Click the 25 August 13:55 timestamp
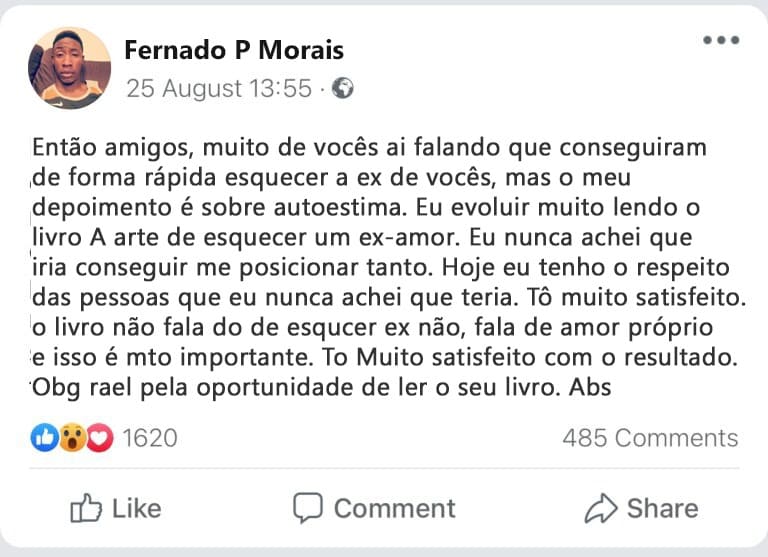 [218, 88]
